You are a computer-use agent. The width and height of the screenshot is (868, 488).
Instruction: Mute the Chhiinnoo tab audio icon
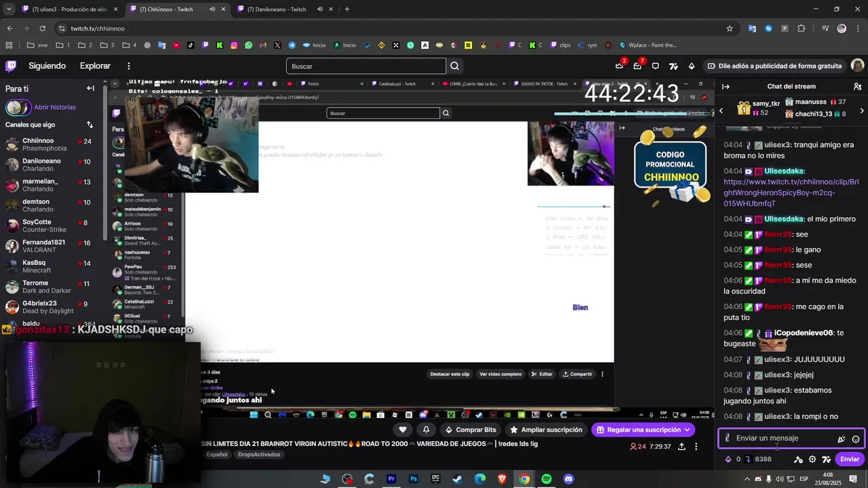tap(212, 9)
